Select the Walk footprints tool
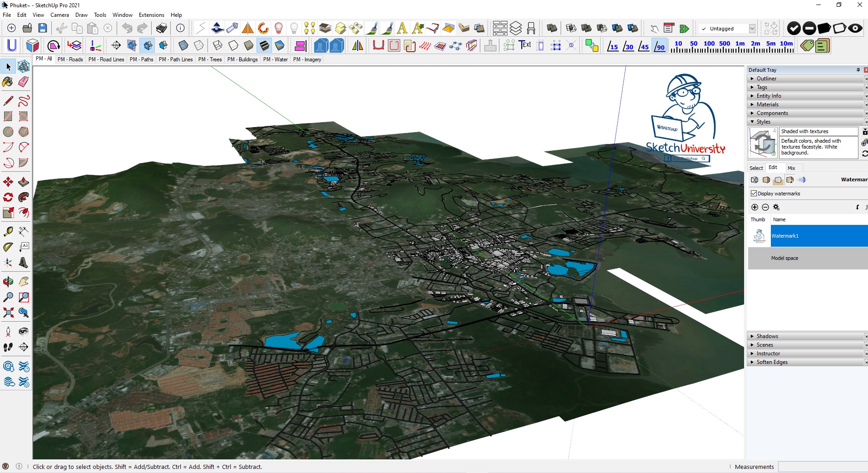The image size is (868, 473). tap(8, 347)
